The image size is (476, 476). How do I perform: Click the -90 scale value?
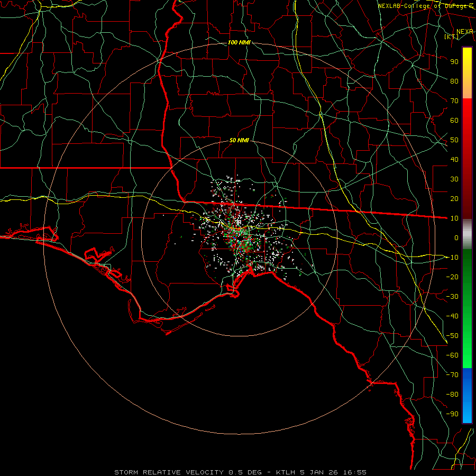452,414
